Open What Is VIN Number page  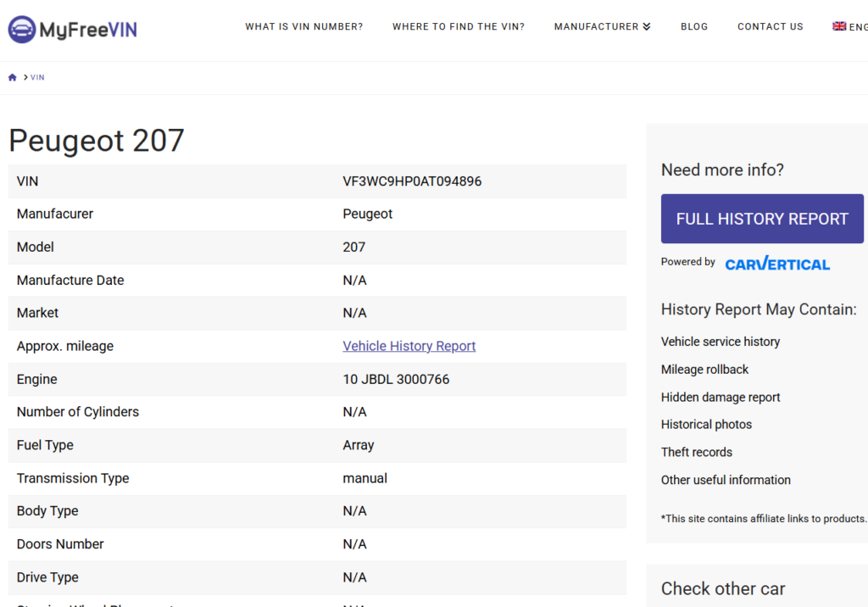click(x=303, y=26)
